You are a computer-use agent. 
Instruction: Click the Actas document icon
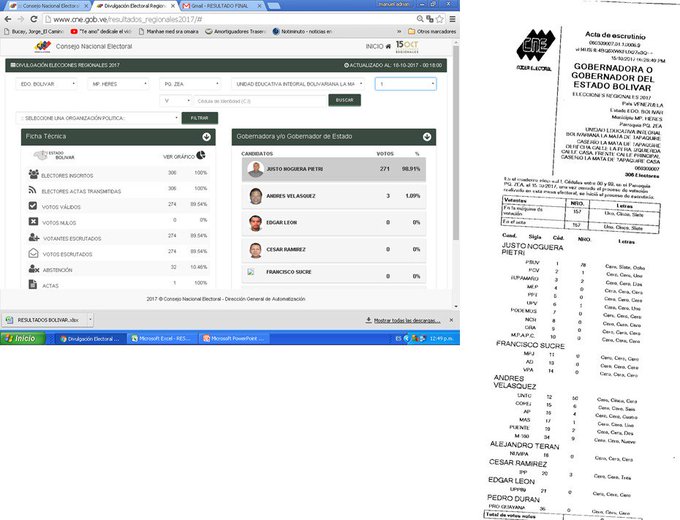(33, 285)
